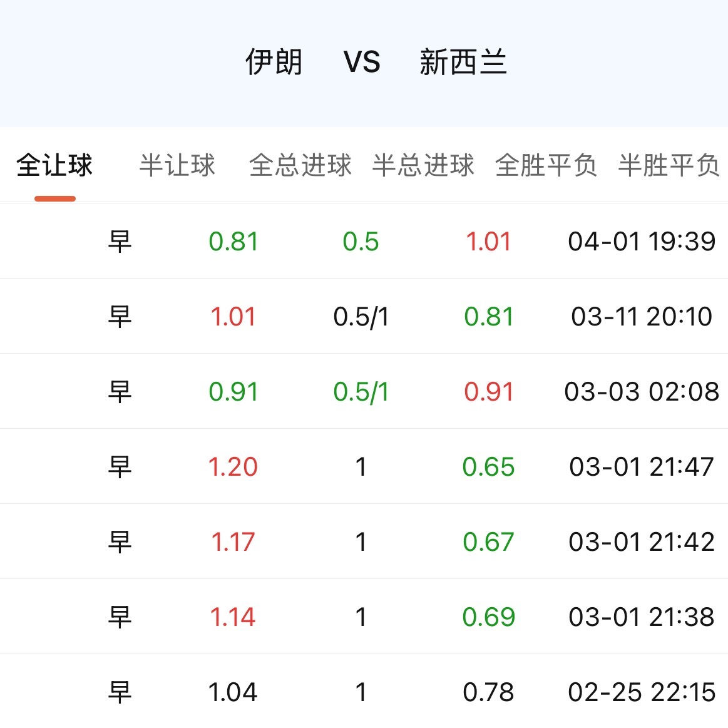Click handicap 0.5/1 in 03-03 02:08 row
Image resolution: width=728 pixels, height=728 pixels.
pos(361,392)
